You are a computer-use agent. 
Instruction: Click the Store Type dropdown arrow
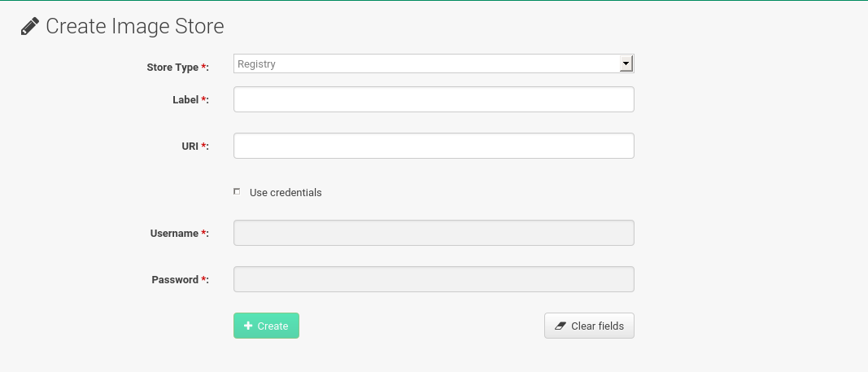[x=626, y=63]
